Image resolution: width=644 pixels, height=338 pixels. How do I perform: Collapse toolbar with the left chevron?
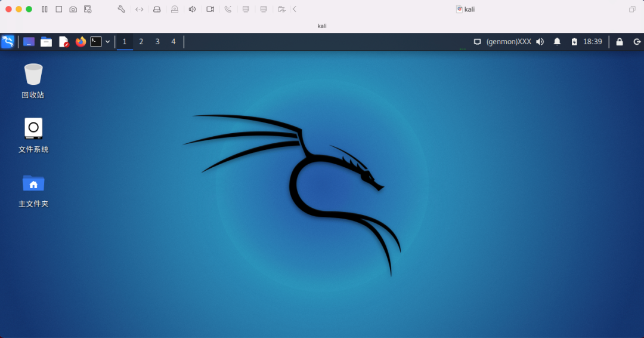(295, 9)
